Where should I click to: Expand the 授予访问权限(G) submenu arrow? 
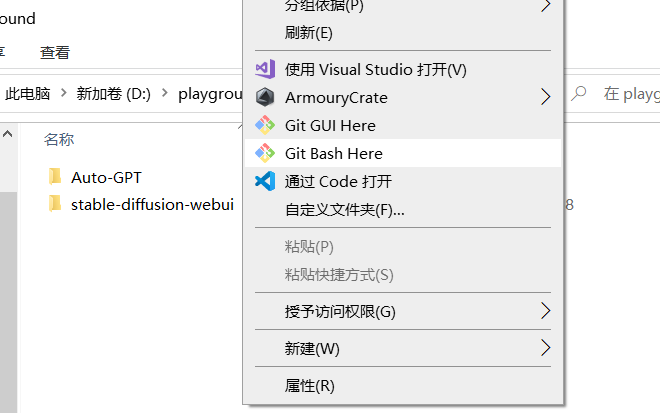(x=545, y=311)
